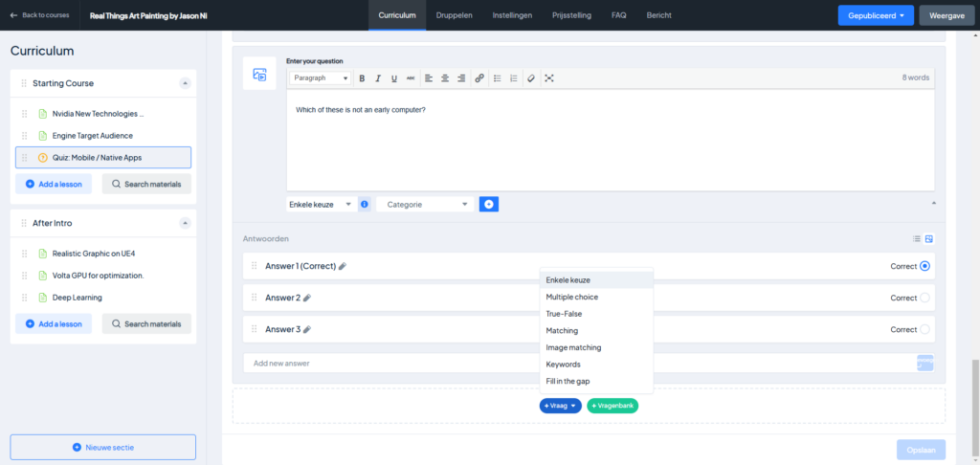This screenshot has height=465, width=980.
Task: Select Matching from the question menu
Action: [x=596, y=331]
